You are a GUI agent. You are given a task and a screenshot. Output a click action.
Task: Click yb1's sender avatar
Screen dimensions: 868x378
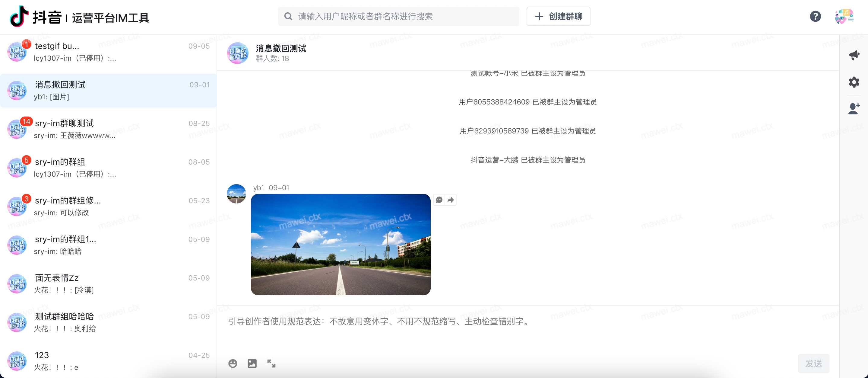point(236,194)
